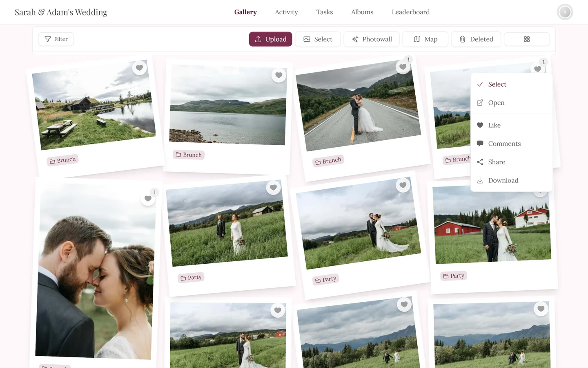Open the couple near brown barn photo
This screenshot has height=368, width=588.
point(227,223)
